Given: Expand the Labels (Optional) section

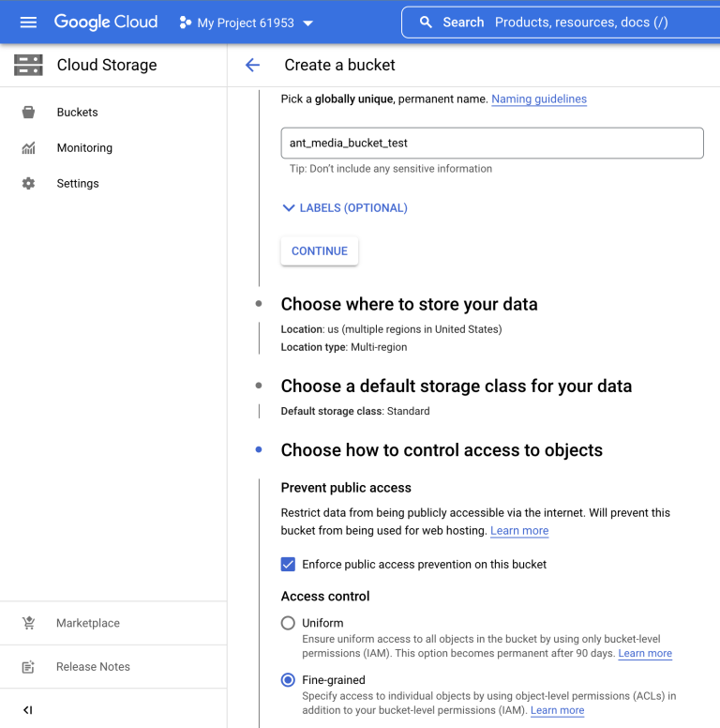Looking at the screenshot, I should click(x=345, y=208).
